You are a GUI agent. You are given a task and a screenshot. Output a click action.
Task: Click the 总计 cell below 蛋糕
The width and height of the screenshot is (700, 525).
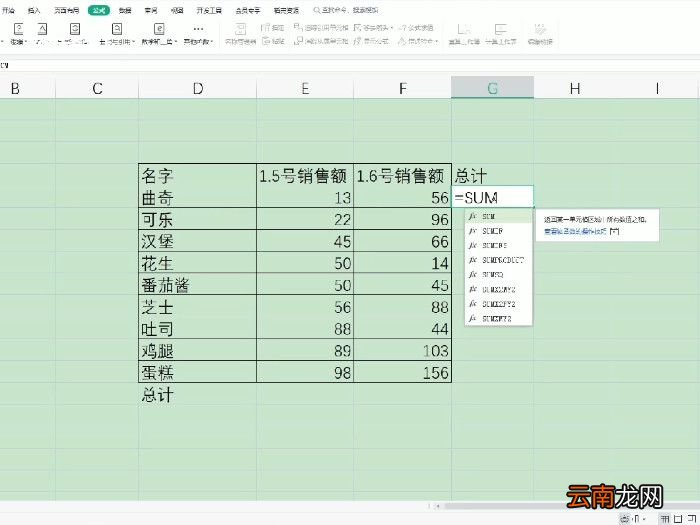point(197,395)
